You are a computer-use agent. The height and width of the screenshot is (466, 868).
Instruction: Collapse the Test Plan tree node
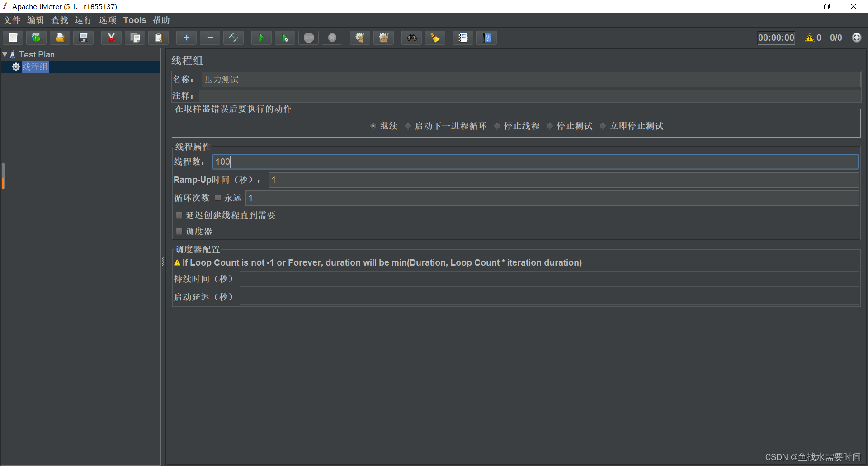click(5, 54)
